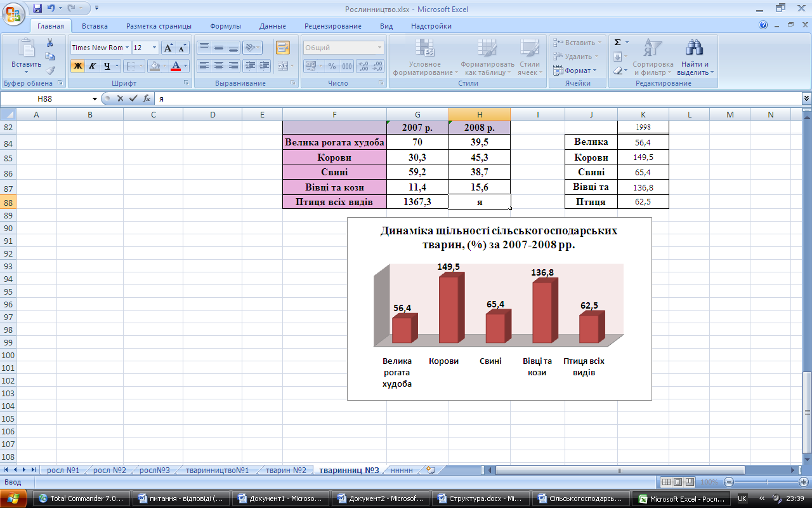Align cell content to the middle vertically
Image resolution: width=812 pixels, height=508 pixels.
coord(219,48)
